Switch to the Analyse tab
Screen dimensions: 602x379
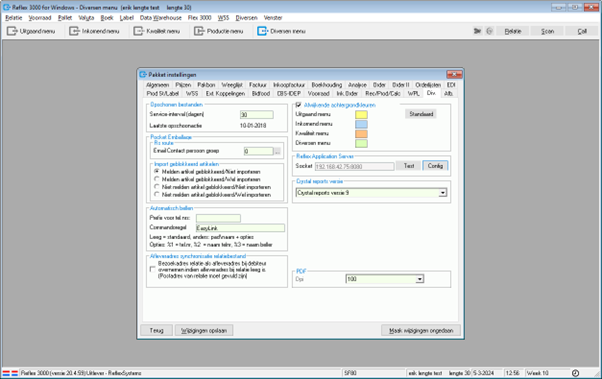(x=357, y=85)
